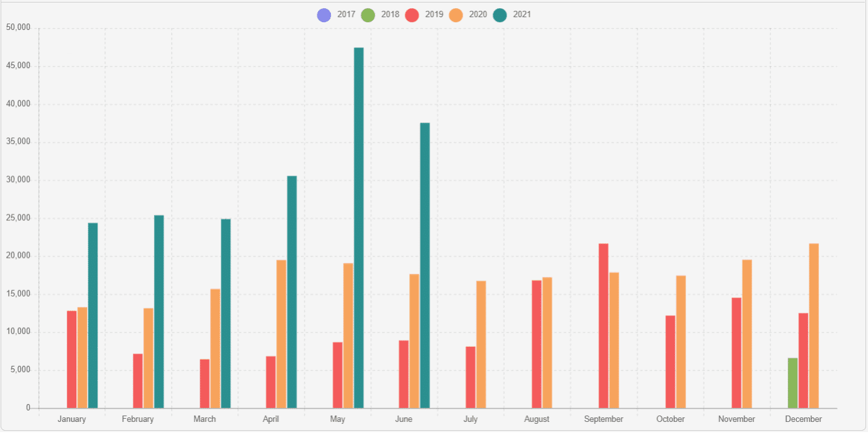The width and height of the screenshot is (868, 434).
Task: Hide the 2020 series via legend label
Action: (478, 15)
